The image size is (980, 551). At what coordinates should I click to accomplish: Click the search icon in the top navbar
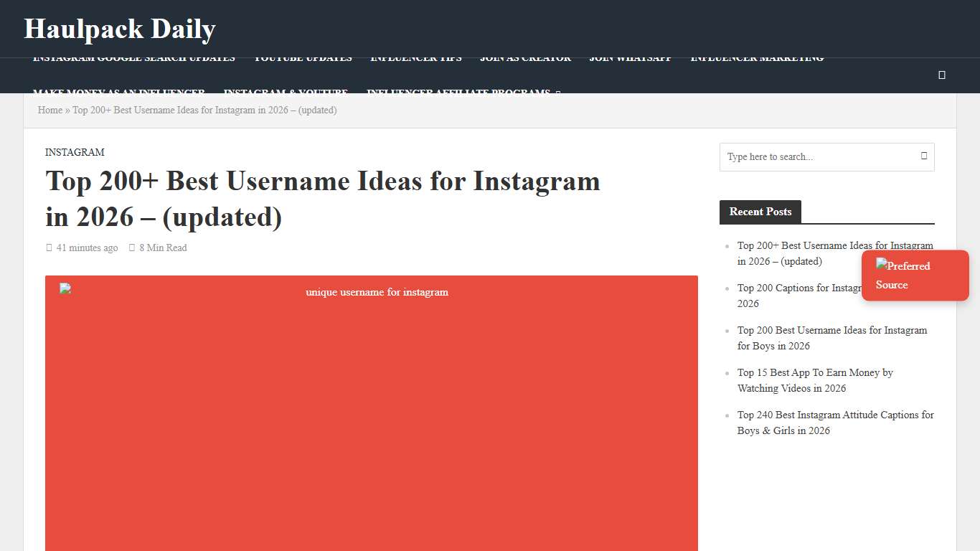point(941,75)
